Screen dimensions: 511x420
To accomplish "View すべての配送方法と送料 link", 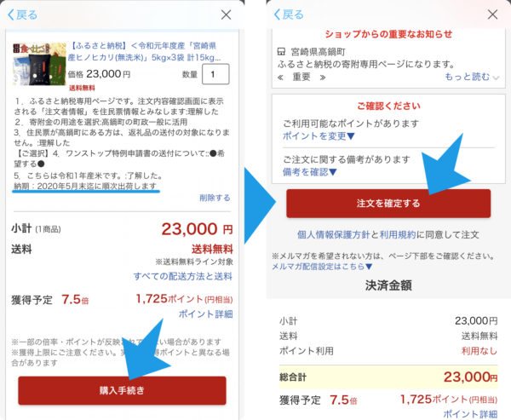I will point(183,277).
